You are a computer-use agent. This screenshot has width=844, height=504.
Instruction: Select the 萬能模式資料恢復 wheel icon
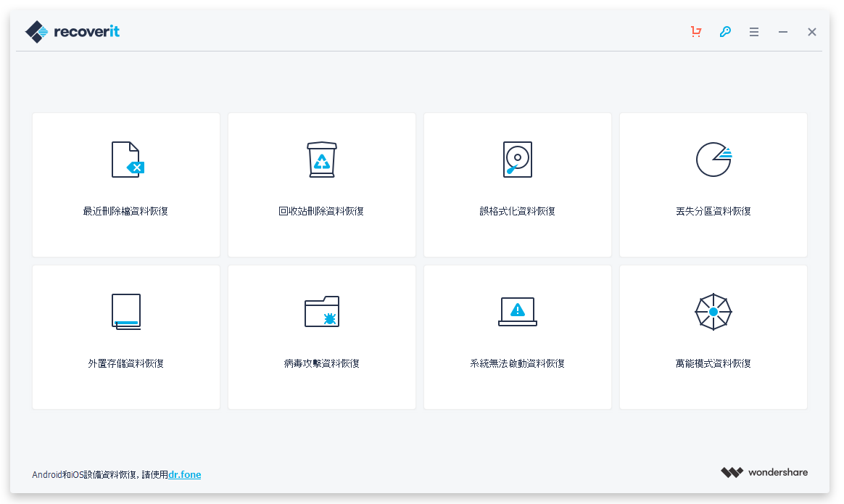[x=713, y=311]
